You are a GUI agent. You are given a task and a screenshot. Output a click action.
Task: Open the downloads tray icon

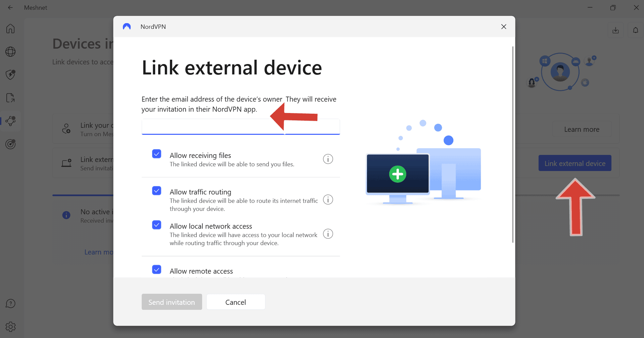click(x=615, y=30)
